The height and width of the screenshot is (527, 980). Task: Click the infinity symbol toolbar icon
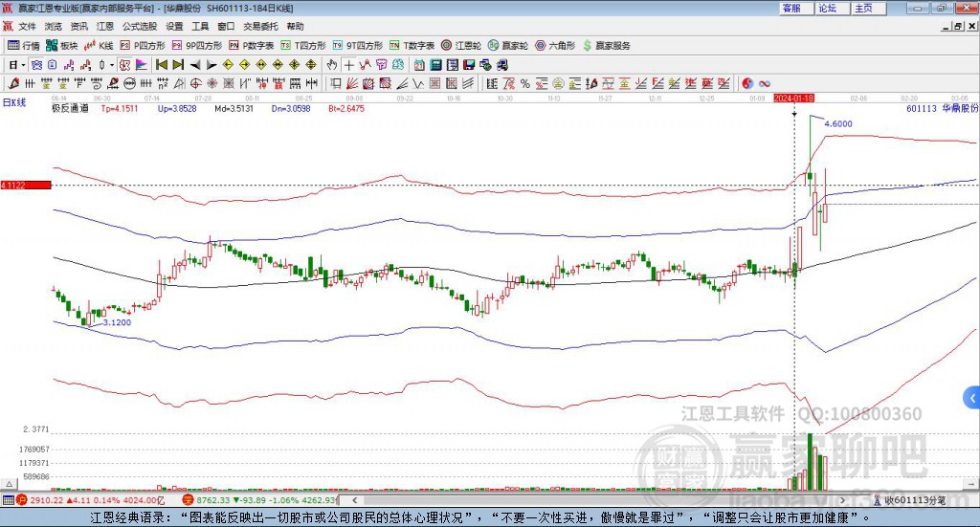point(765,83)
